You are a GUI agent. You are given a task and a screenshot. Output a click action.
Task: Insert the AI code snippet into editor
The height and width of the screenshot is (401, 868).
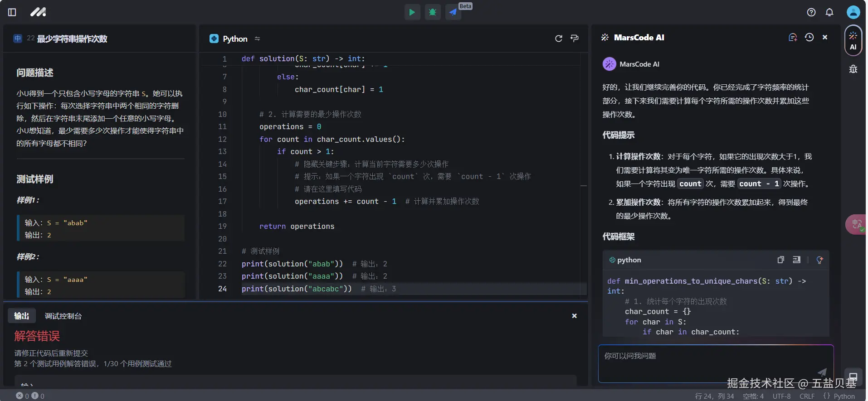coord(796,260)
